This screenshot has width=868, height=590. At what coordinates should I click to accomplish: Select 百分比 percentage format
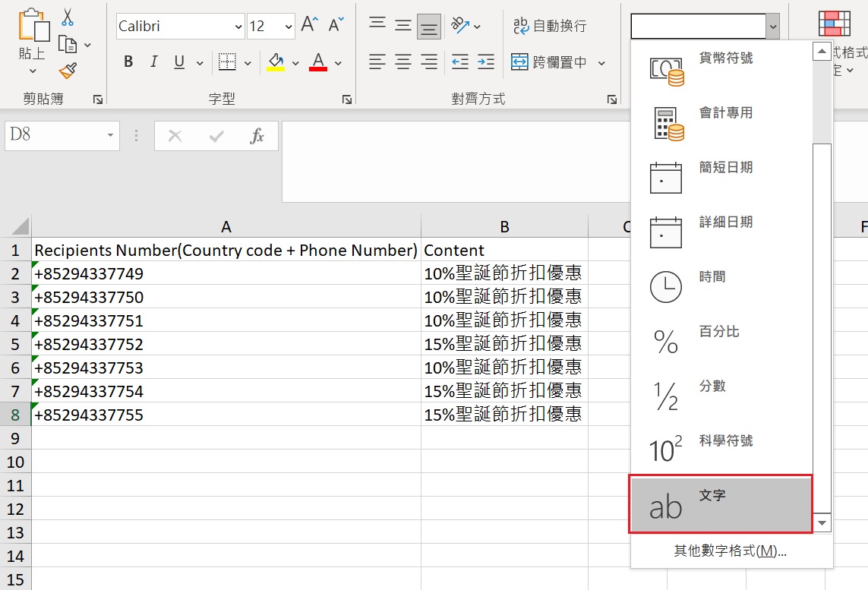pos(721,342)
